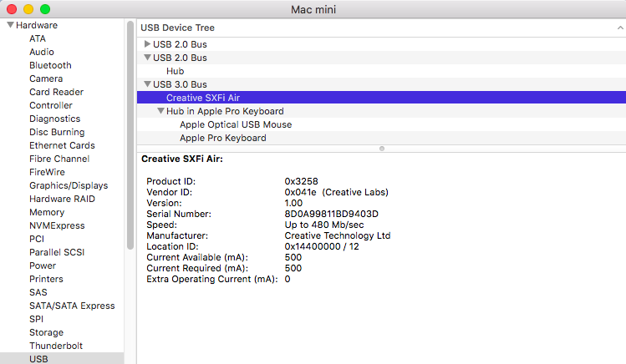Select the Apple Pro Keyboard entry
Viewport: 626px width, 364px height.
(223, 138)
